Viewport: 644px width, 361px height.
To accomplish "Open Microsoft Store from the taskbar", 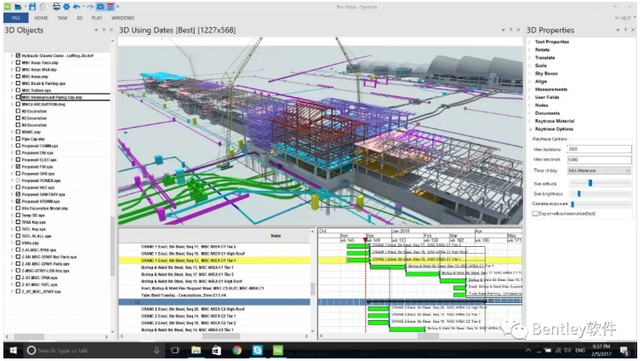I will click(216, 350).
